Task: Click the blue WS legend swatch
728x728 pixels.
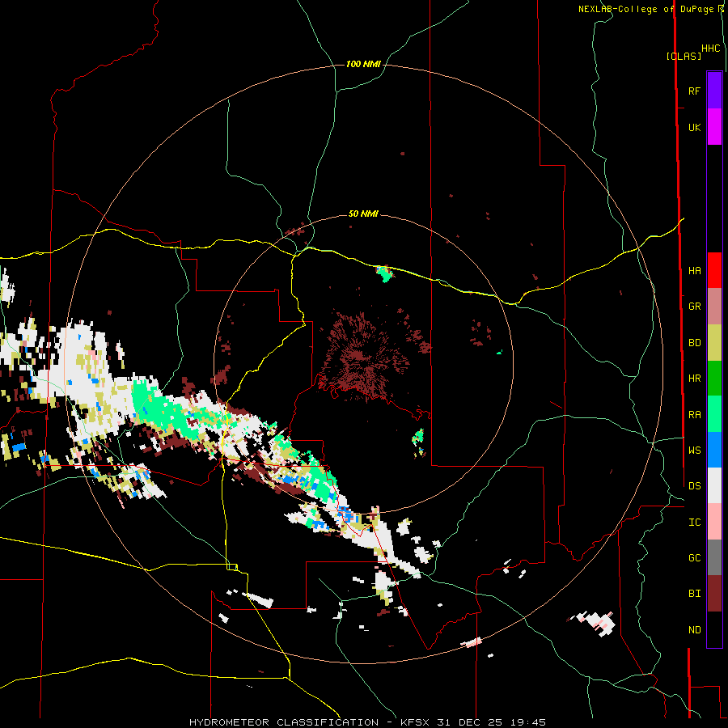Action: tap(714, 450)
